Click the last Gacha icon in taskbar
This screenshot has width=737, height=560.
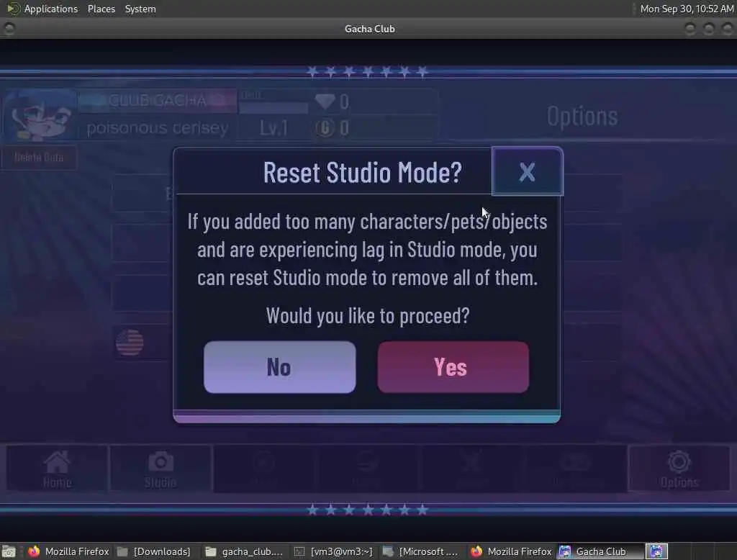[x=656, y=551]
